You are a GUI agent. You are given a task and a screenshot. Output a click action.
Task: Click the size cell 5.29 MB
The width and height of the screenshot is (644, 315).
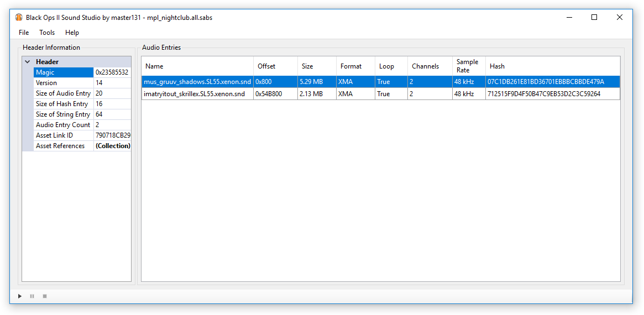coord(317,82)
